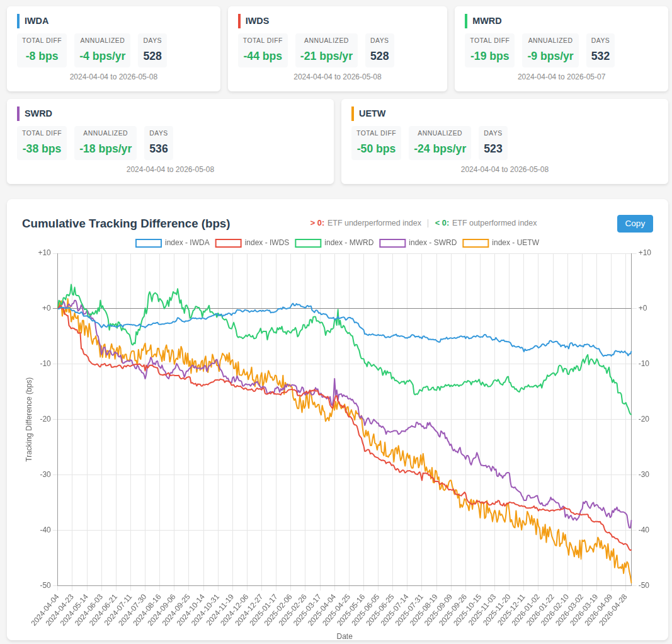
Task: Click MWRD date range ending 2026-05-07
Action: pyautogui.click(x=561, y=77)
